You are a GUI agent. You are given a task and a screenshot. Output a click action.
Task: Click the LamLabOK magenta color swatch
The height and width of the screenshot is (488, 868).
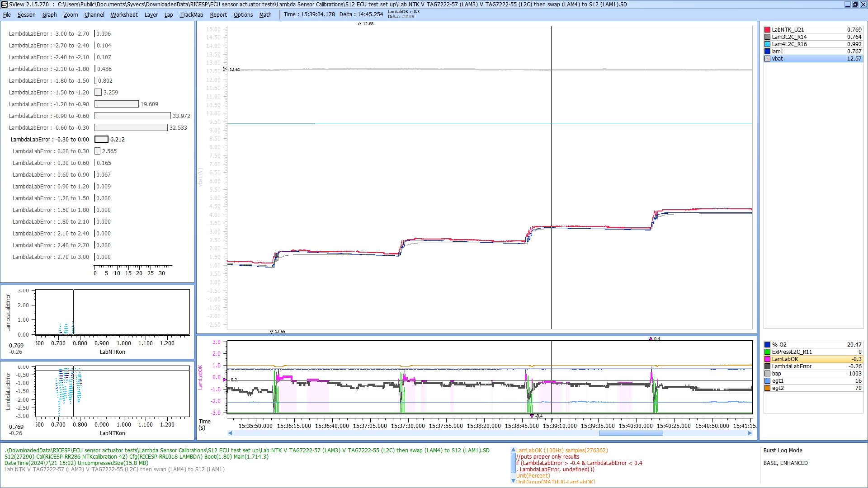pos(767,359)
